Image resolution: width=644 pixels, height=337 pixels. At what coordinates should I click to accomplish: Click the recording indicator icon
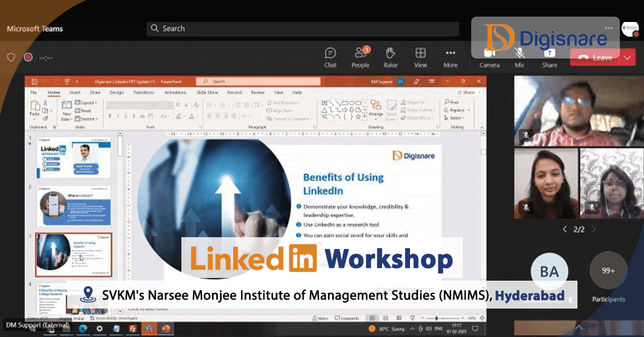(28, 57)
